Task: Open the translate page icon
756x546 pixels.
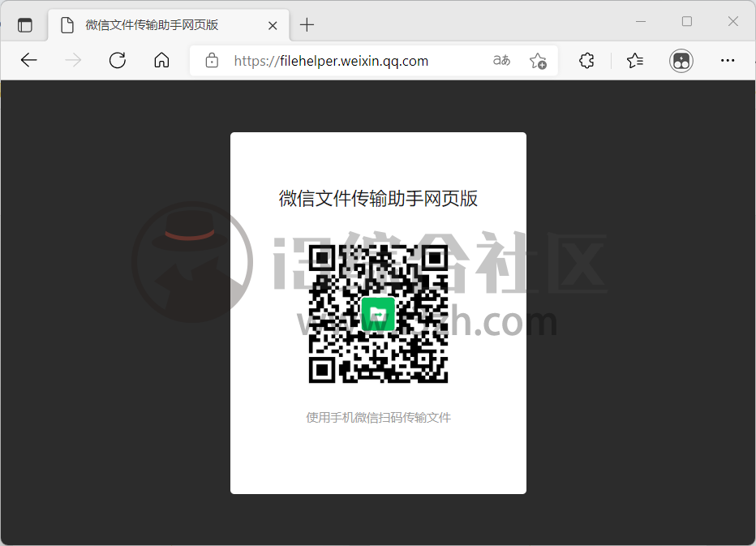Action: pyautogui.click(x=501, y=60)
